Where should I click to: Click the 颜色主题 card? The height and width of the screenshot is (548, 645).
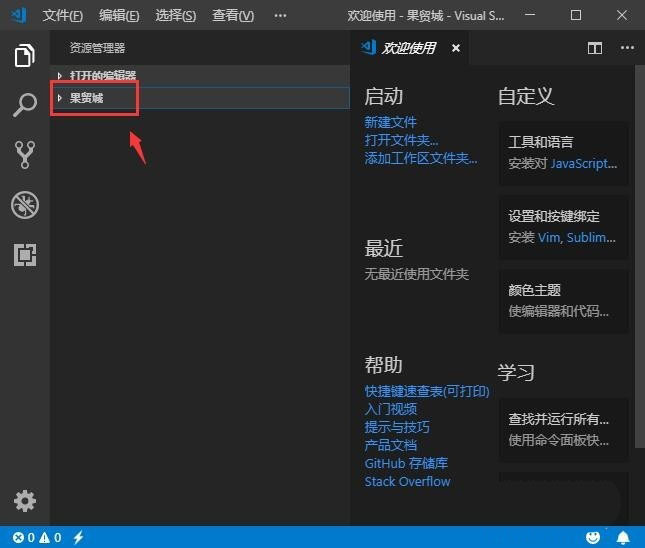(x=564, y=301)
